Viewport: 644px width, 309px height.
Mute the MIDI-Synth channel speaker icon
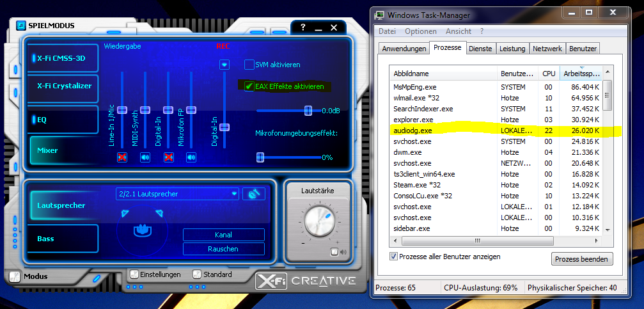[x=145, y=157]
